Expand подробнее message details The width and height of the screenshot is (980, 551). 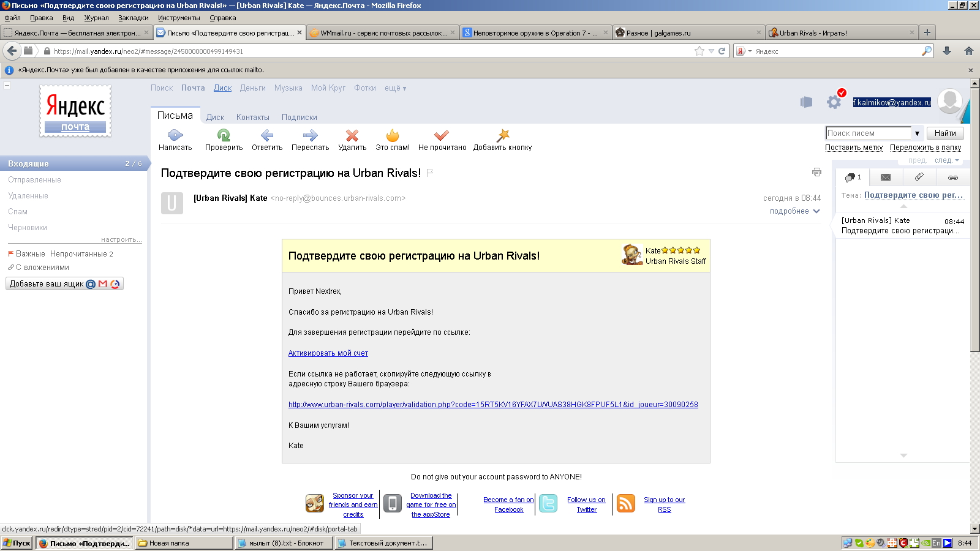[794, 211]
